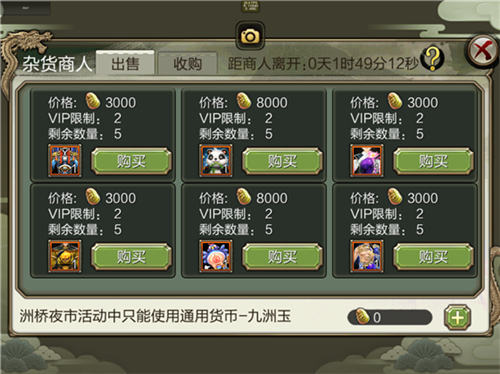
Task: Select the panda character item icon
Action: (216, 161)
